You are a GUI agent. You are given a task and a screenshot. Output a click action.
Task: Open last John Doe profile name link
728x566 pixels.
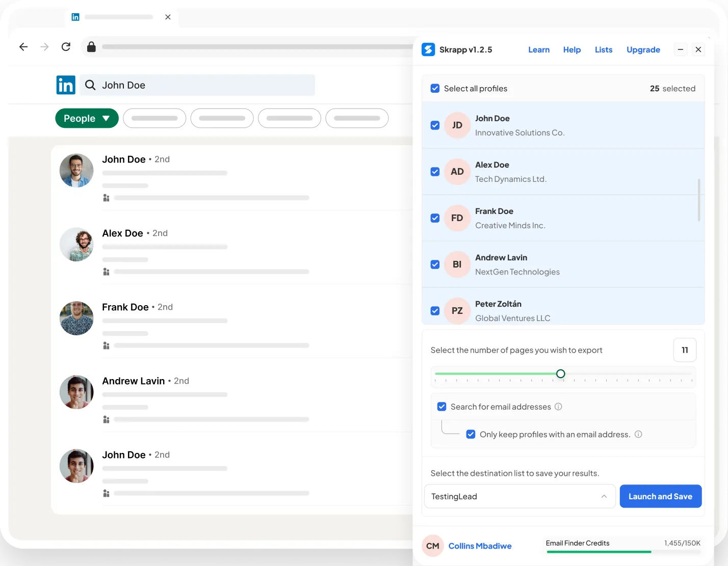(124, 455)
